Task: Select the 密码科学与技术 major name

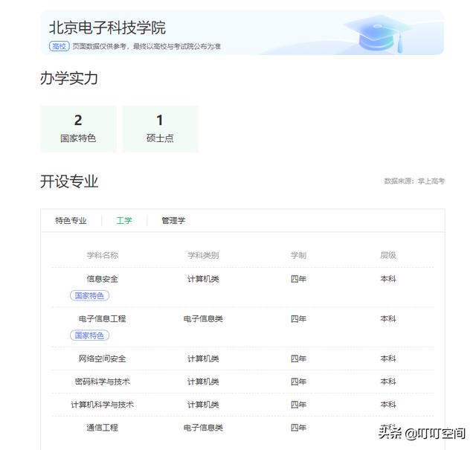Action: [x=103, y=382]
